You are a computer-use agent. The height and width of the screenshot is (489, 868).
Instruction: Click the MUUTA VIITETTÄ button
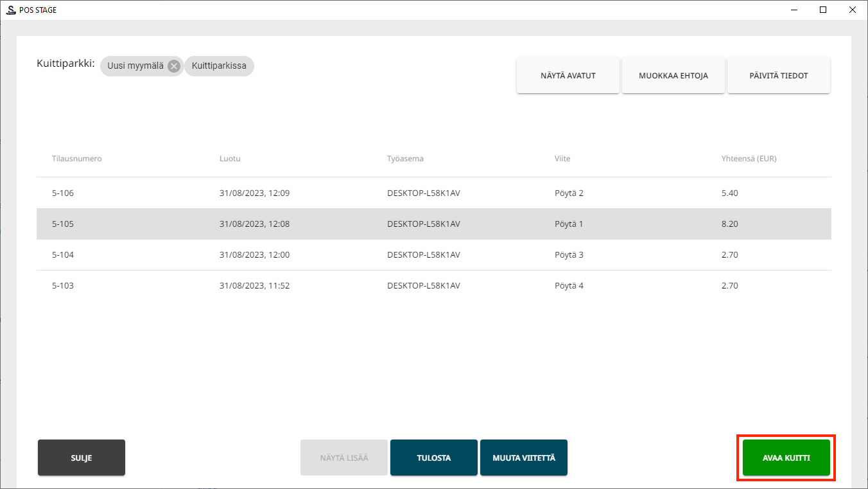coord(523,458)
